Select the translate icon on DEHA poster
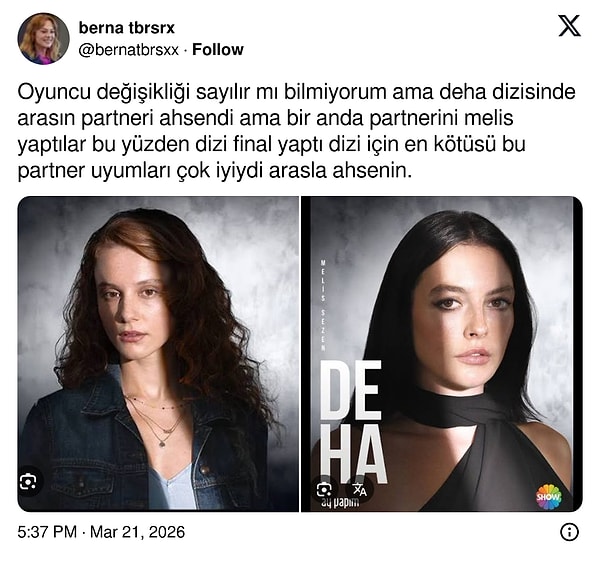This screenshot has height=562, width=600. click(x=360, y=489)
